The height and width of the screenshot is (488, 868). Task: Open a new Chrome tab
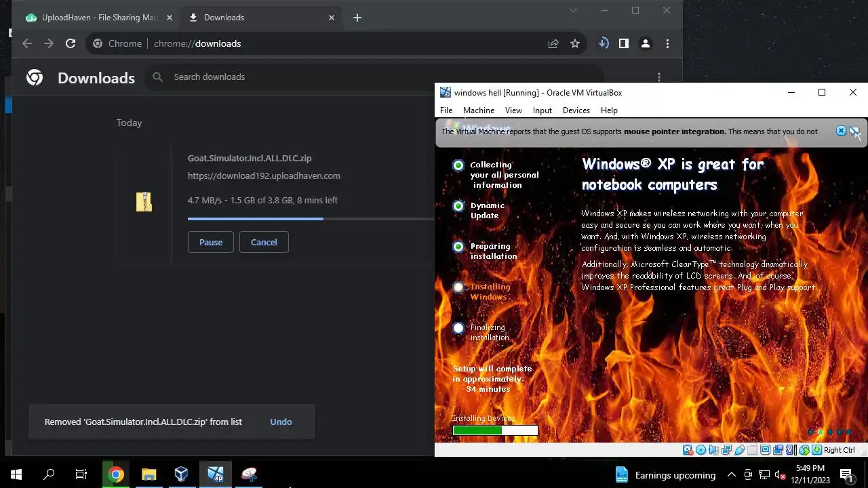point(357,18)
